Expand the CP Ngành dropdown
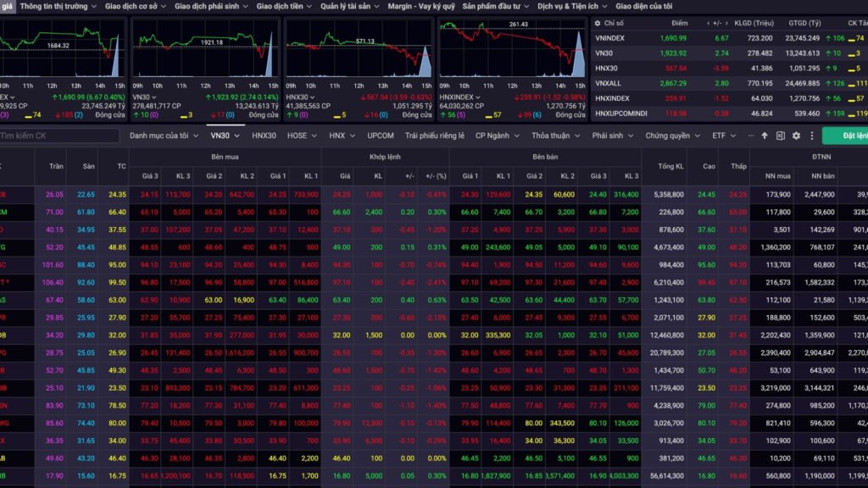Viewport: 868px width, 488px height. (497, 136)
